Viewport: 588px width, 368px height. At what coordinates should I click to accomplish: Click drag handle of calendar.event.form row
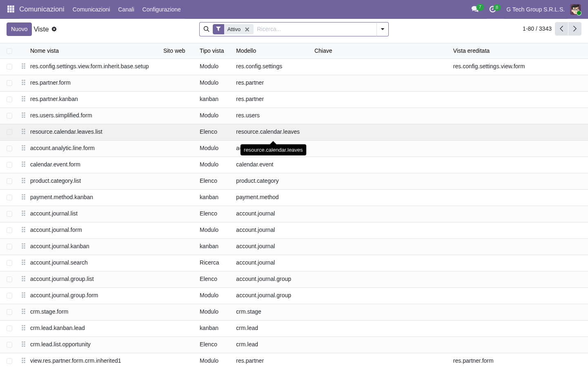point(23,164)
